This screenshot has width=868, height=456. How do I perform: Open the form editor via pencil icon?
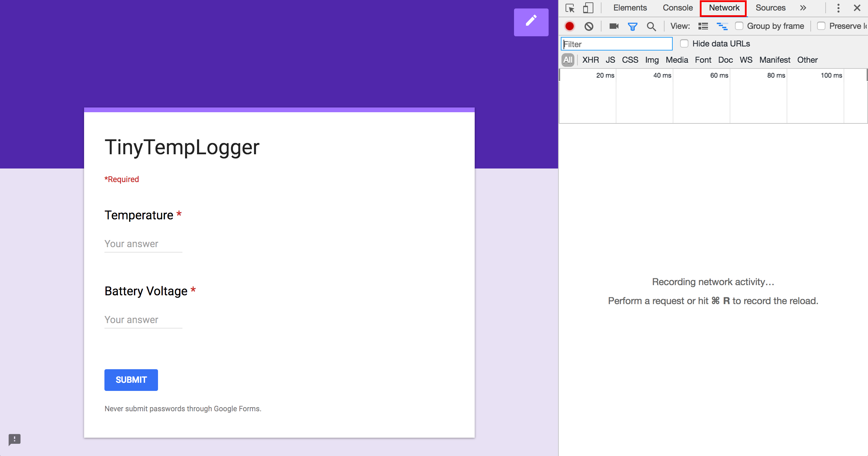[531, 22]
